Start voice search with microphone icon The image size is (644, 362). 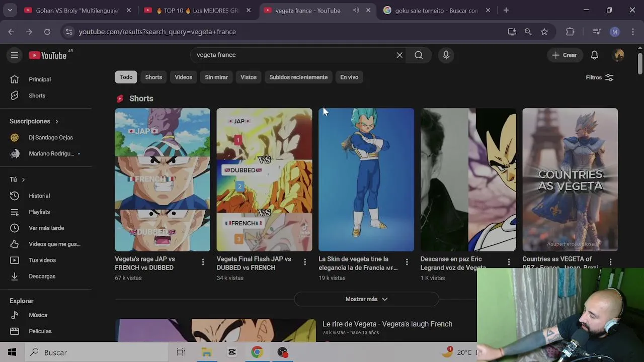coord(446,55)
